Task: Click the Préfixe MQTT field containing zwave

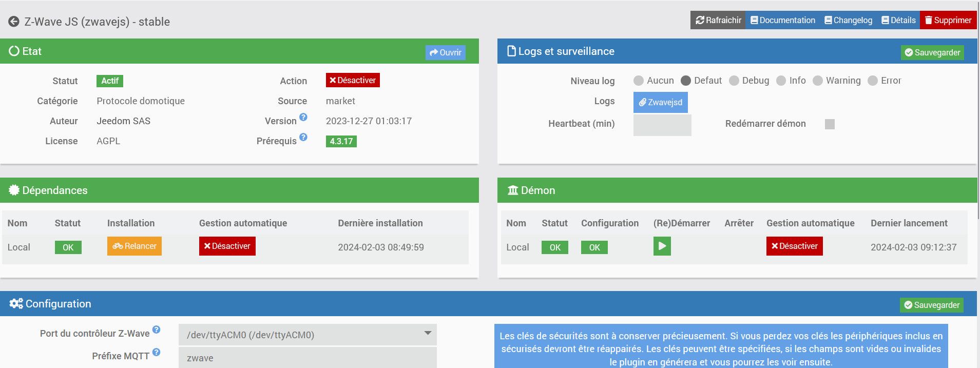Action: pos(308,358)
